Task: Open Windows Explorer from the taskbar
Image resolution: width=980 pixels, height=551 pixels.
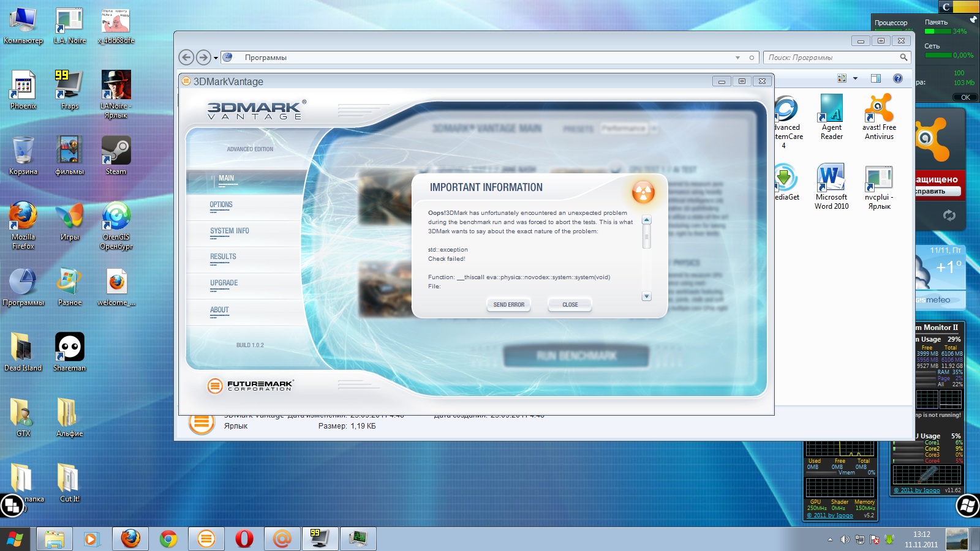Action: coord(55,539)
